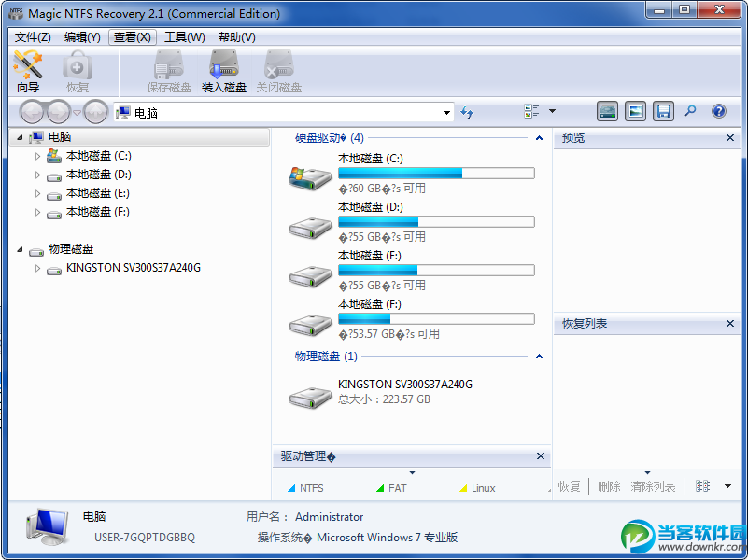Collapse the 电脑 tree node
The width and height of the screenshot is (748, 560).
click(x=20, y=138)
